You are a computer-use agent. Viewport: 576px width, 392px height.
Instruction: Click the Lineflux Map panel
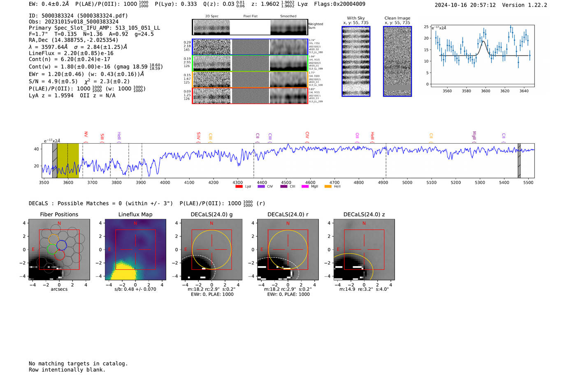click(135, 250)
